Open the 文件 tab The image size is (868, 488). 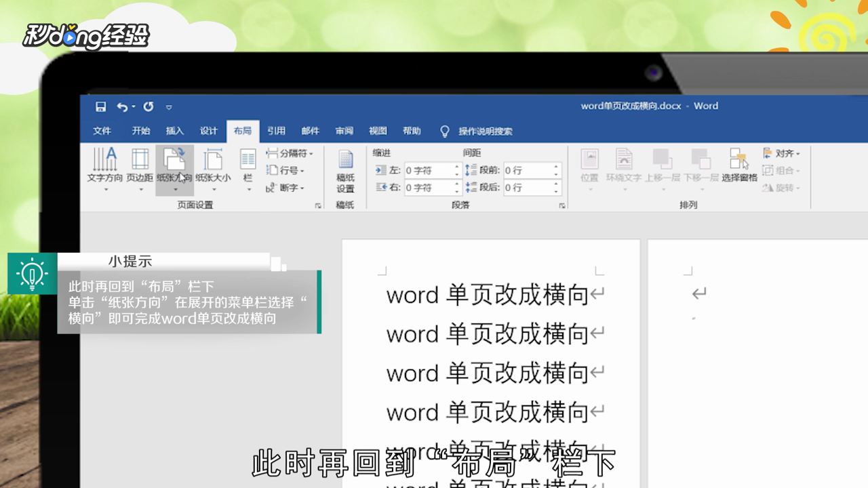pyautogui.click(x=102, y=131)
